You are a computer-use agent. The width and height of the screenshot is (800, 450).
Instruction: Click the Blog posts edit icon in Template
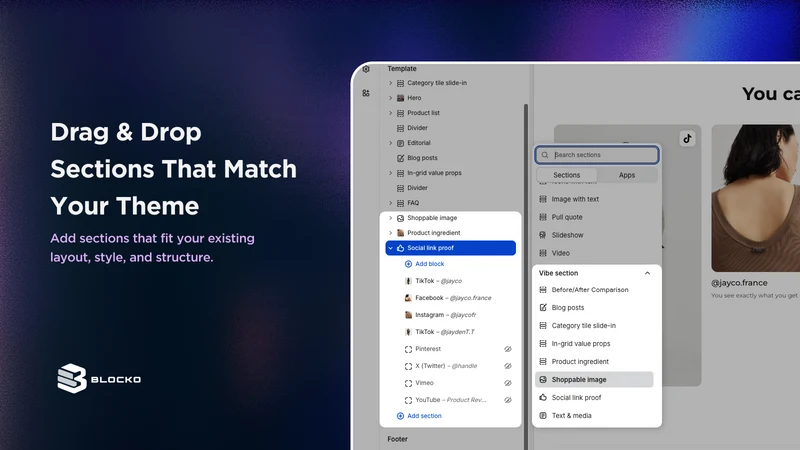(x=401, y=158)
